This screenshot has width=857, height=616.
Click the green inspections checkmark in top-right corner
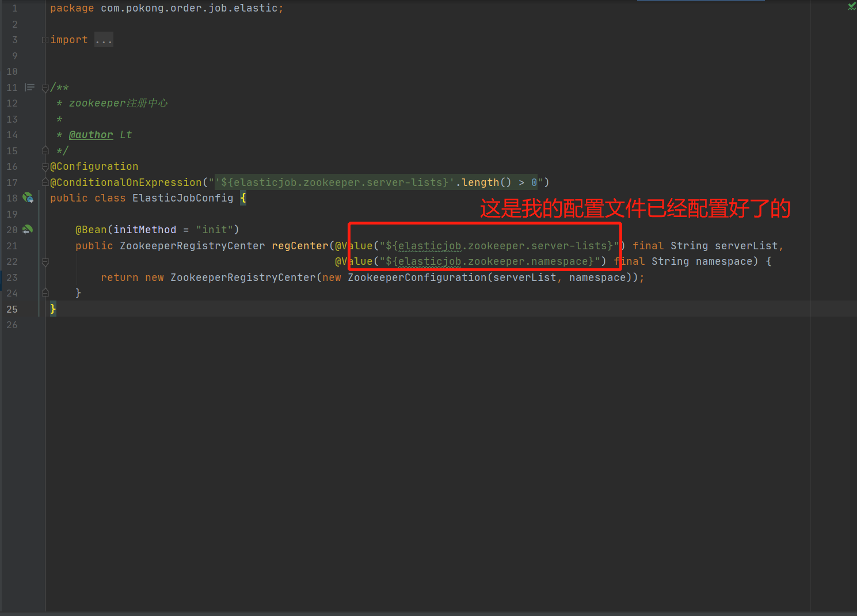[851, 6]
